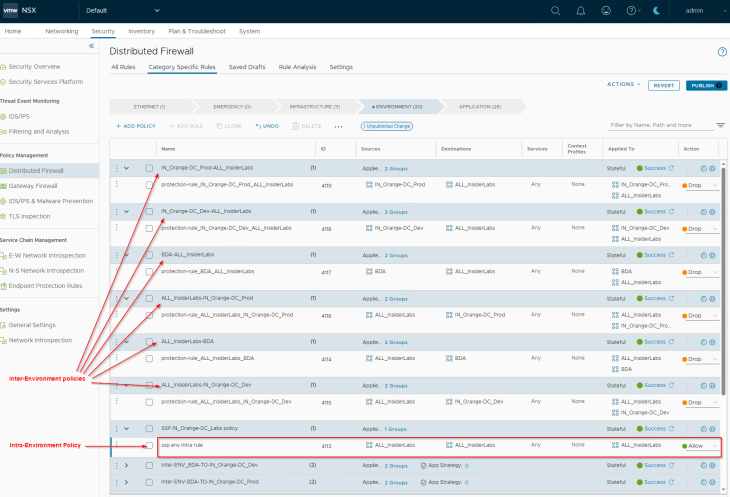Click the filter lines icon beside search
The image size is (730, 497).
pos(720,125)
